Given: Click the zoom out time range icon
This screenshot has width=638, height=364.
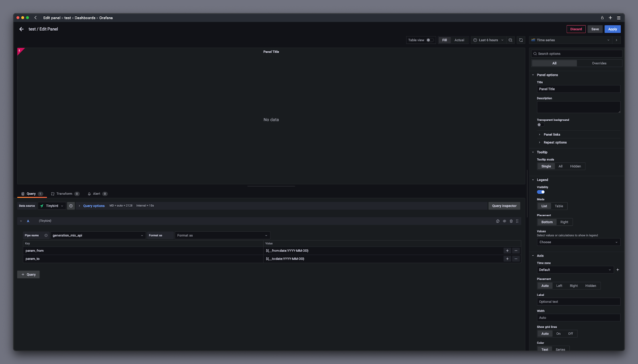Looking at the screenshot, I should pyautogui.click(x=510, y=40).
